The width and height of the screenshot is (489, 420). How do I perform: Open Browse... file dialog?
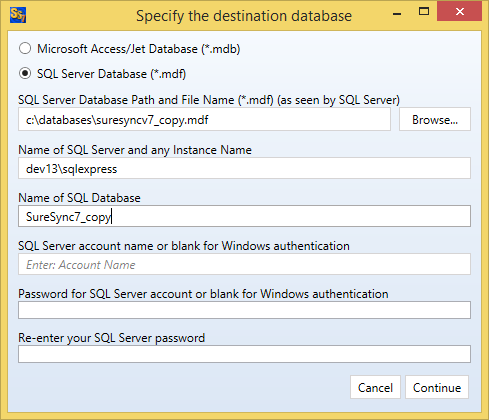(x=435, y=119)
